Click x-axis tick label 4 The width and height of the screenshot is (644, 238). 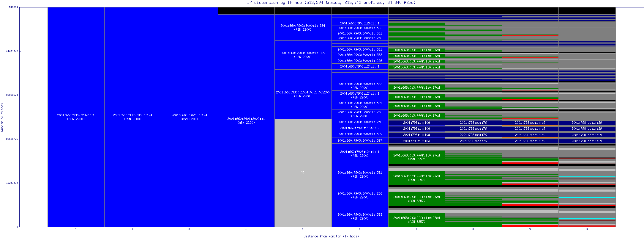point(246,229)
